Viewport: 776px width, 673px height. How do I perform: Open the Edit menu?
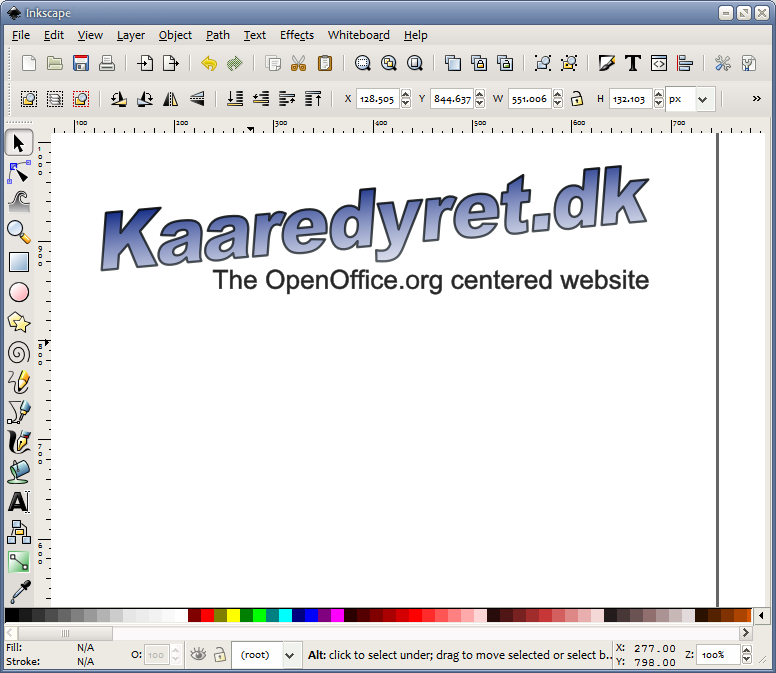coord(53,35)
